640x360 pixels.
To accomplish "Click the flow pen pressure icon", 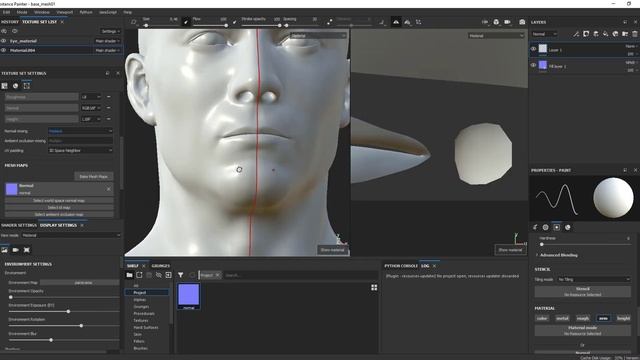I will [x=234, y=22].
